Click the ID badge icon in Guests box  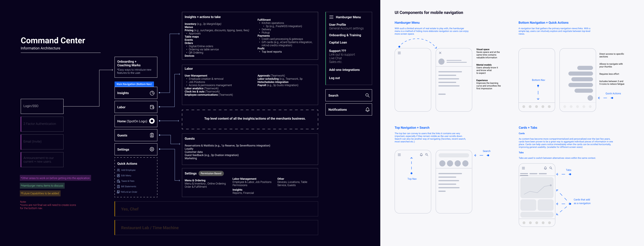[152, 135]
